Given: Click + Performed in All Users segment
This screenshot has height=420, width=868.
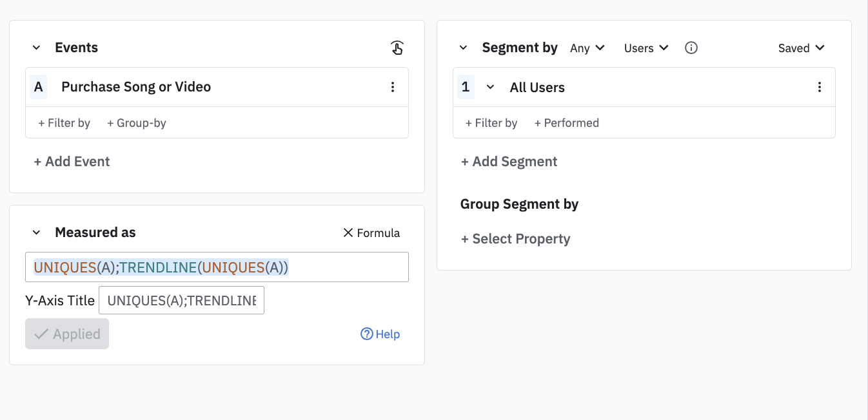Looking at the screenshot, I should point(566,123).
